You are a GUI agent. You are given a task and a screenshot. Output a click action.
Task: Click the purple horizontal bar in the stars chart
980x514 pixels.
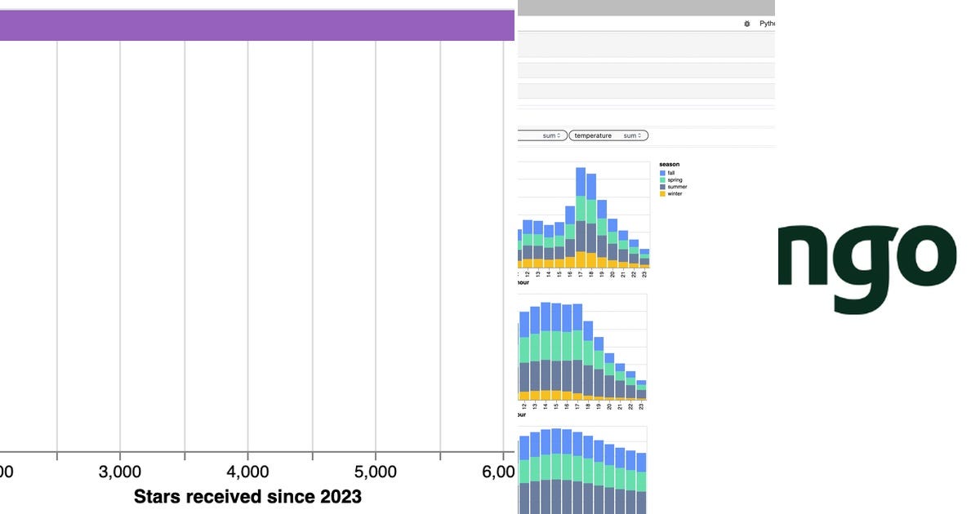pyautogui.click(x=257, y=25)
